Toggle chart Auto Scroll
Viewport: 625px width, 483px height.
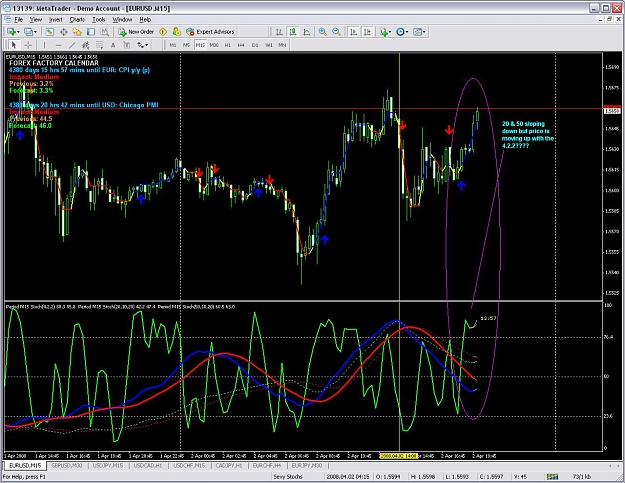click(354, 32)
